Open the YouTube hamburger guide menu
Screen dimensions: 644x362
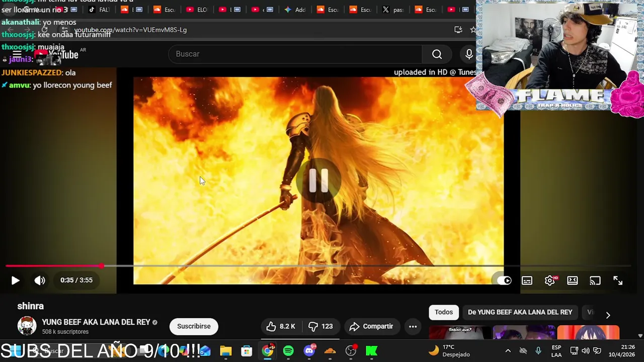pos(17,54)
